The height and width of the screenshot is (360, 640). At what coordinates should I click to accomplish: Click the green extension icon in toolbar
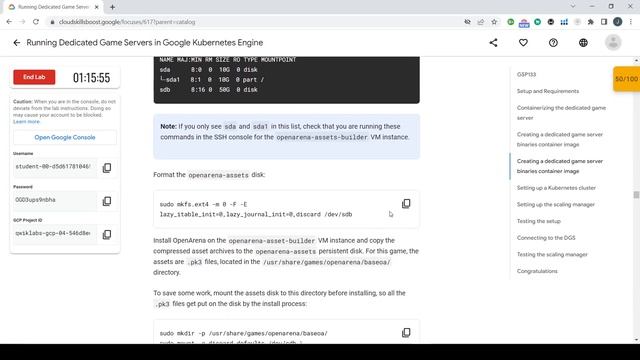[511, 22]
